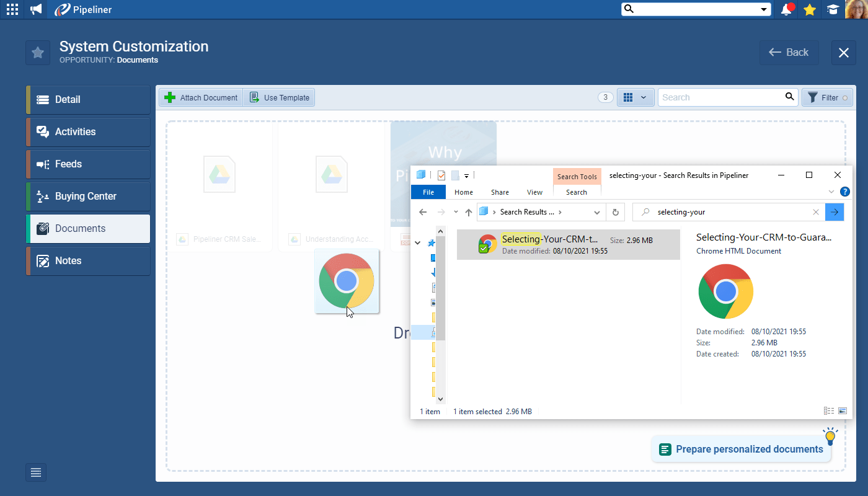The image size is (868, 496).
Task: Expand the Quick Access Toolbar customization arrow
Action: pyautogui.click(x=466, y=175)
